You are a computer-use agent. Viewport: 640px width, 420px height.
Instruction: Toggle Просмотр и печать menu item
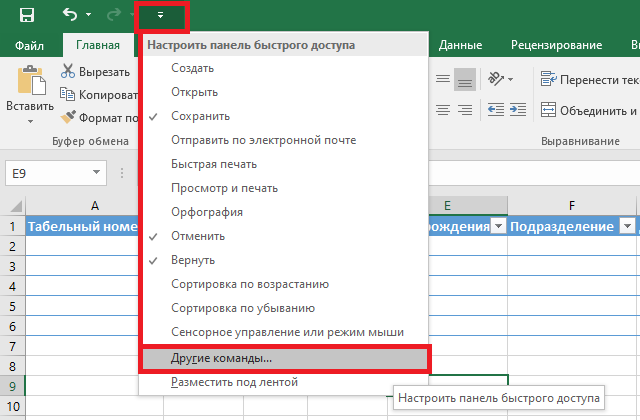tap(284, 188)
